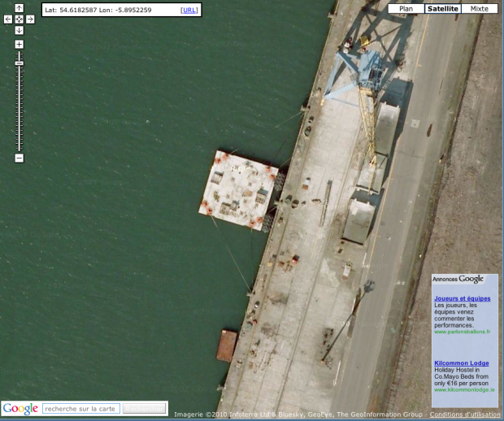Zoom out with the minus button

(x=19, y=158)
